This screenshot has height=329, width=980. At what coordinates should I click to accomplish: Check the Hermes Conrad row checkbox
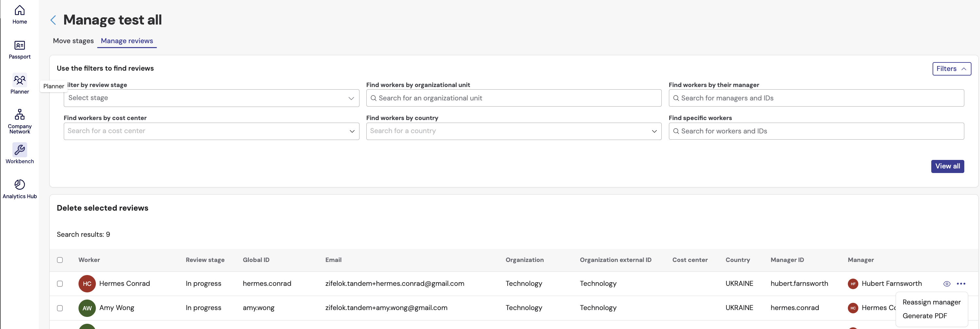point(60,283)
